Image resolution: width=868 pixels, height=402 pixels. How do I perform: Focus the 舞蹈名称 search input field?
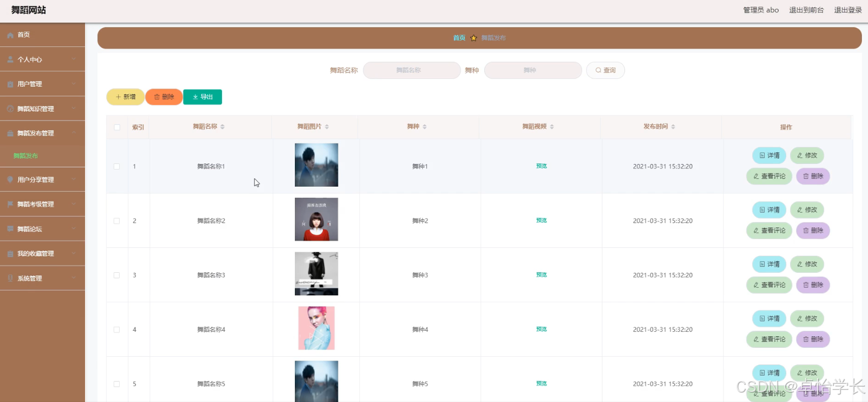(412, 70)
